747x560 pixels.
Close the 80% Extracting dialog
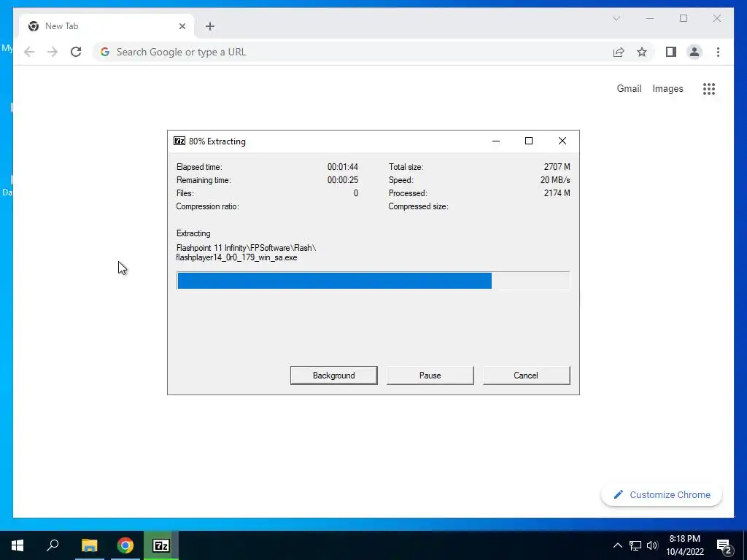(x=562, y=141)
